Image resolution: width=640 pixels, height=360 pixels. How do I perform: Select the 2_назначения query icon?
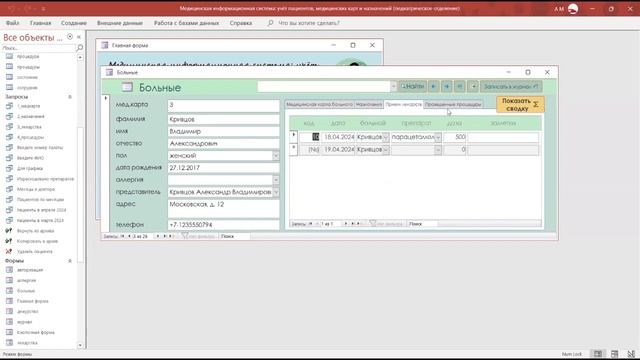(x=9, y=116)
